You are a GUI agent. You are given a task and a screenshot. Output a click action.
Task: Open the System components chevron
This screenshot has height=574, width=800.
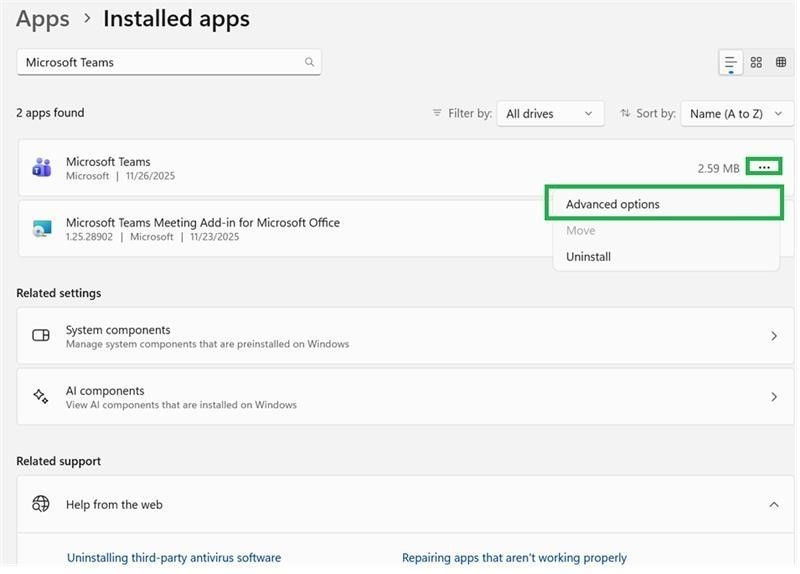click(x=773, y=336)
